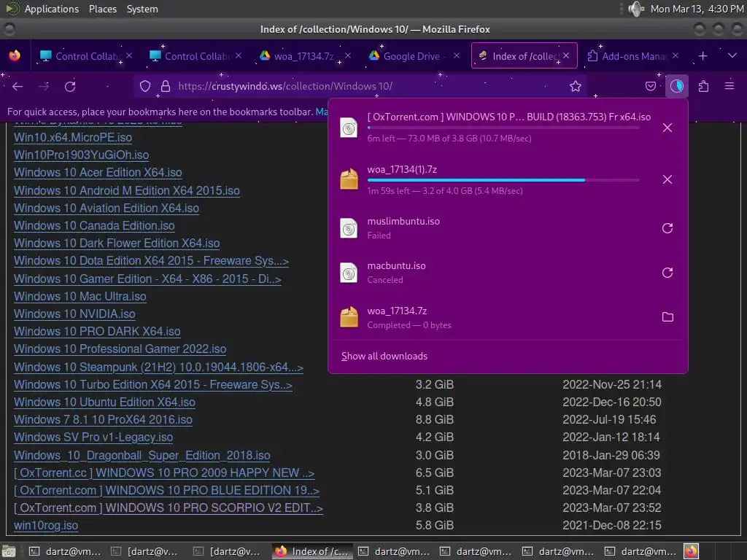Bookmark this page with the star icon

click(x=576, y=86)
